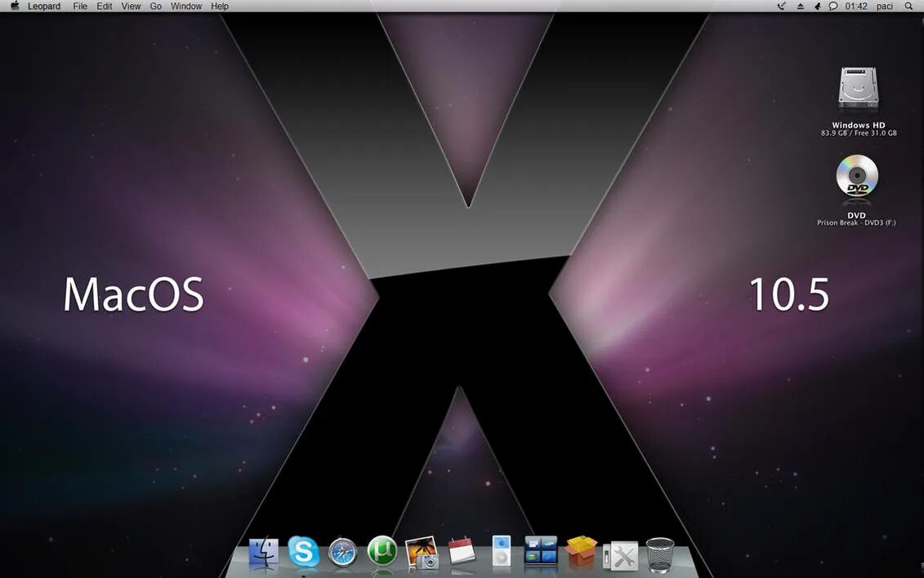
Task: Click the phone handset menu bar icon
Action: coord(781,6)
